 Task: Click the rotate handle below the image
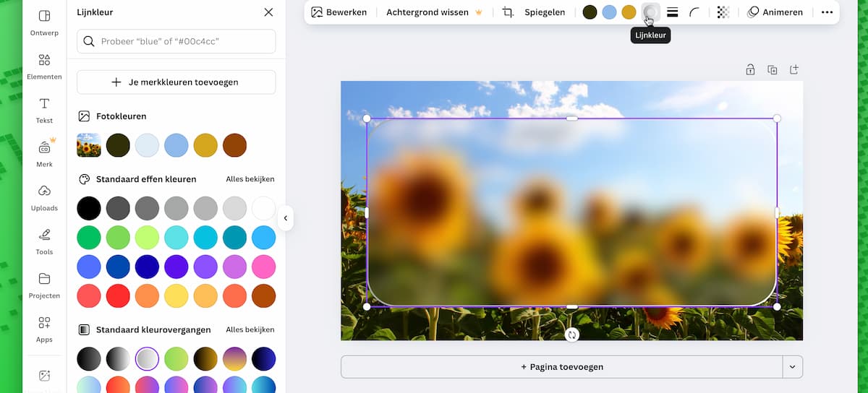[x=572, y=334]
